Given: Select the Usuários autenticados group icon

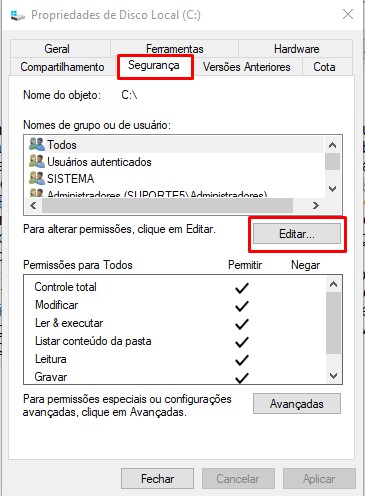Looking at the screenshot, I should pos(37,161).
